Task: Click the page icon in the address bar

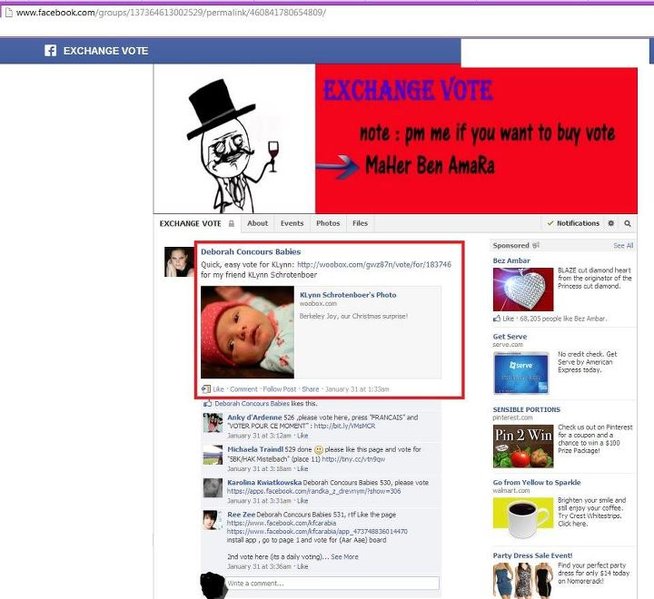Action: [8, 13]
